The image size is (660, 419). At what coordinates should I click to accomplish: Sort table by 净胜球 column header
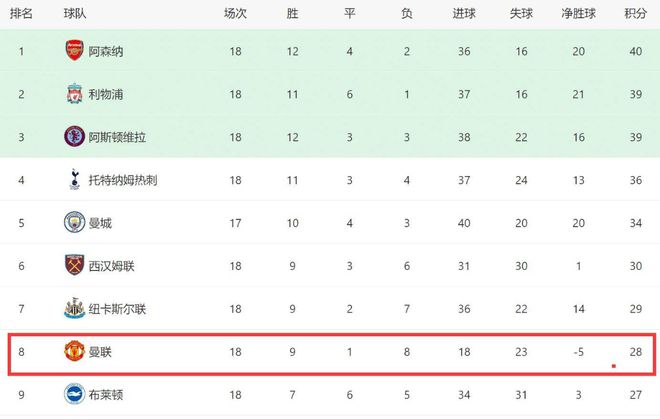tap(578, 13)
